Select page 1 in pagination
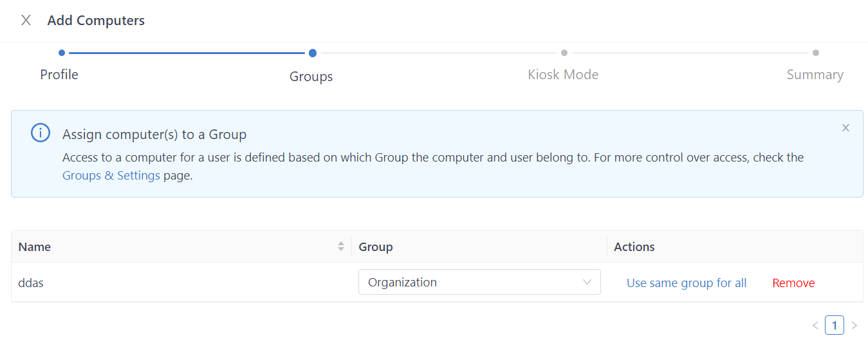 pos(835,326)
